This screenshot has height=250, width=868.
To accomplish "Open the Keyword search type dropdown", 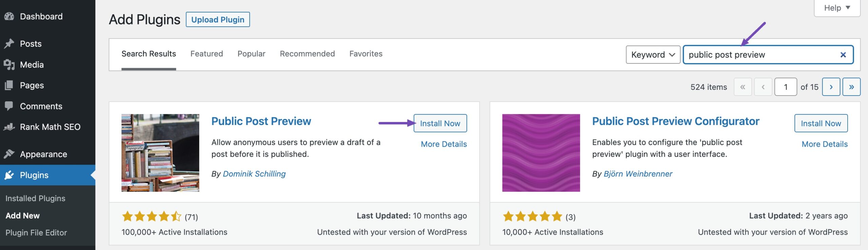I will click(x=653, y=55).
